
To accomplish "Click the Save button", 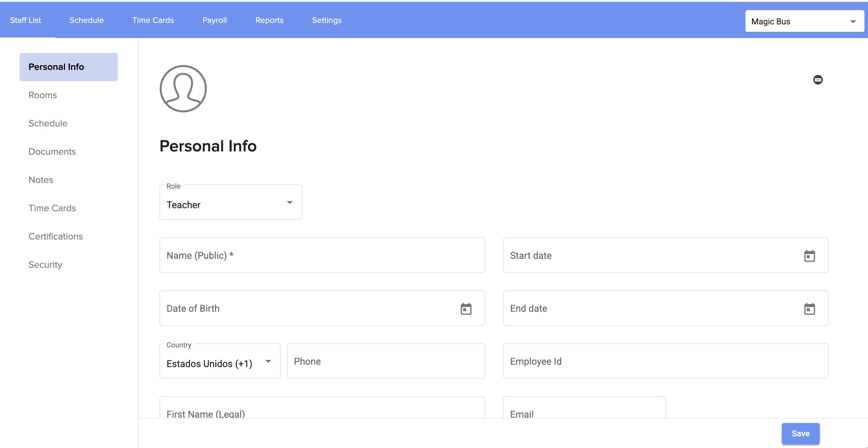I will pos(800,433).
